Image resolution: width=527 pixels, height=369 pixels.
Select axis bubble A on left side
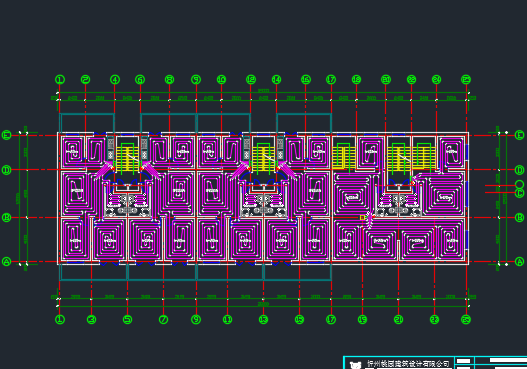pos(6,261)
